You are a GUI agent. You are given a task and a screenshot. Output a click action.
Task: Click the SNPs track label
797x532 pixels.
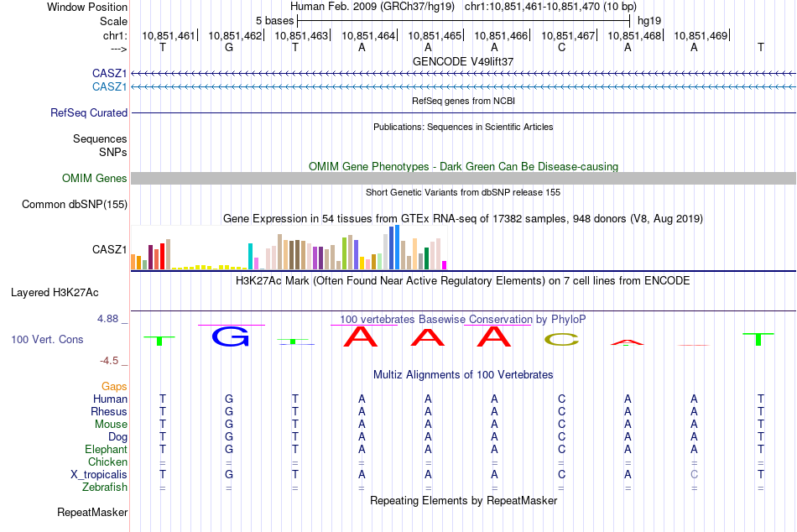[x=113, y=152]
